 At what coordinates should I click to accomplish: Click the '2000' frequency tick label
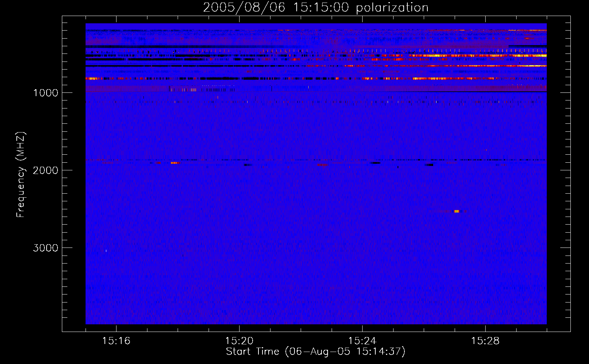pyautogui.click(x=46, y=170)
